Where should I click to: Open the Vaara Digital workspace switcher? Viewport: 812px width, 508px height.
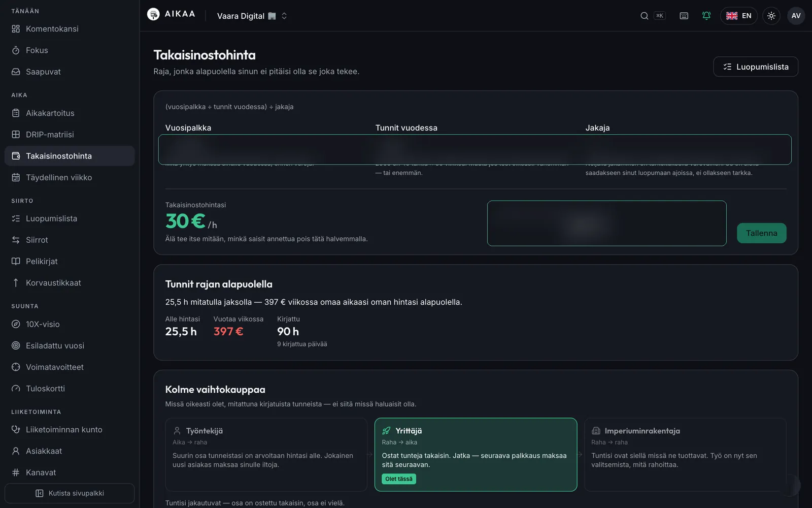[x=252, y=16]
